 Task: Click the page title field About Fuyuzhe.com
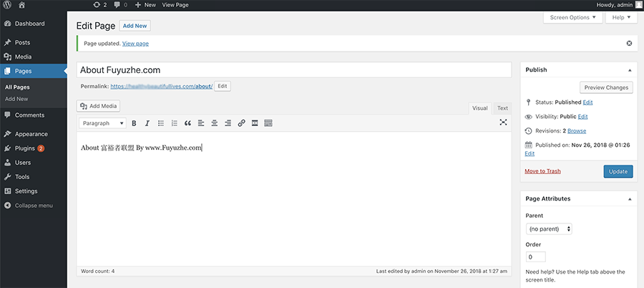tap(293, 70)
